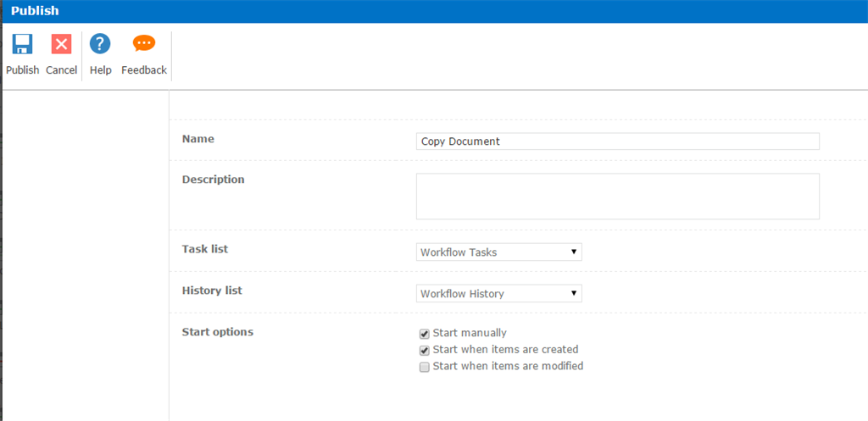Open the History list dropdown

499,294
